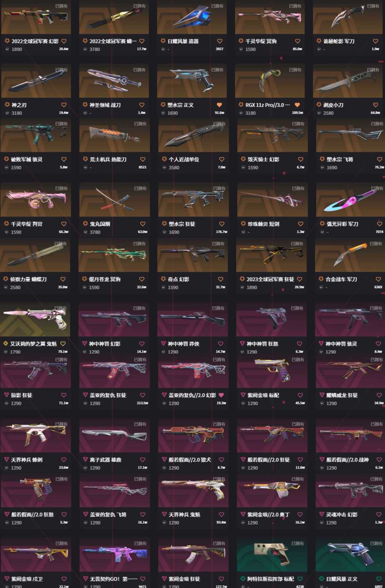Unfavorite the 塑水宗 正义 filled heart
Viewport: 385px width, 588px height.
click(x=220, y=105)
